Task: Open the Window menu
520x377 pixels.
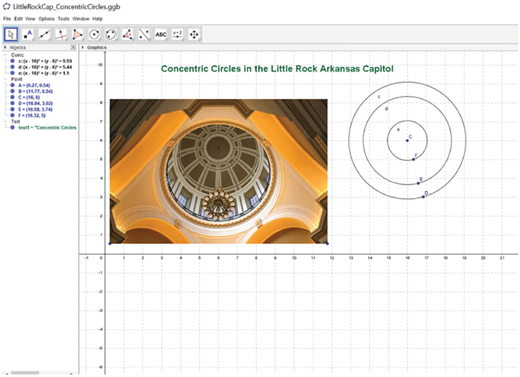Action: (81, 19)
